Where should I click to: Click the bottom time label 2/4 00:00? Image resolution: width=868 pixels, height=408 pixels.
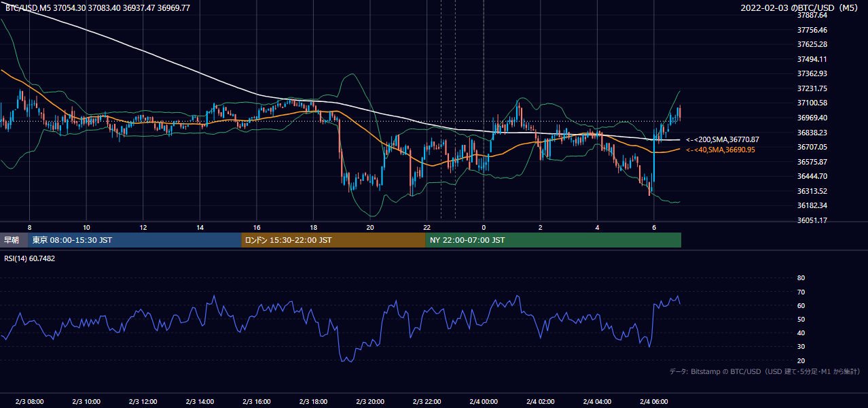point(484,401)
